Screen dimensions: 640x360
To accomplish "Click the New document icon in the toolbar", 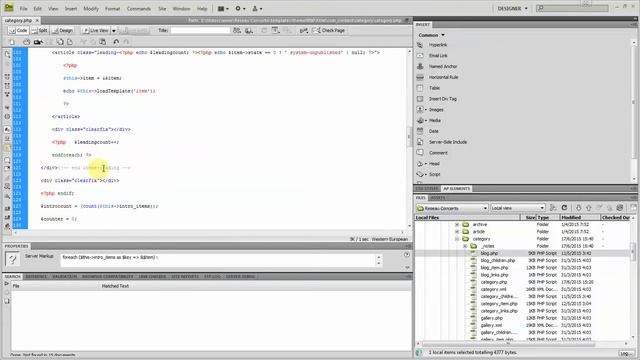I will point(12,42).
